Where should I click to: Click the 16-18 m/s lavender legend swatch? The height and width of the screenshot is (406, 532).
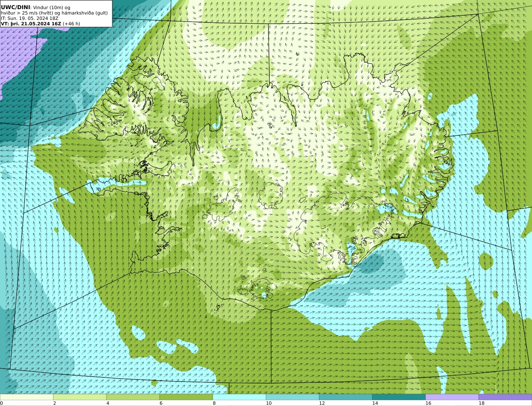[452, 397]
